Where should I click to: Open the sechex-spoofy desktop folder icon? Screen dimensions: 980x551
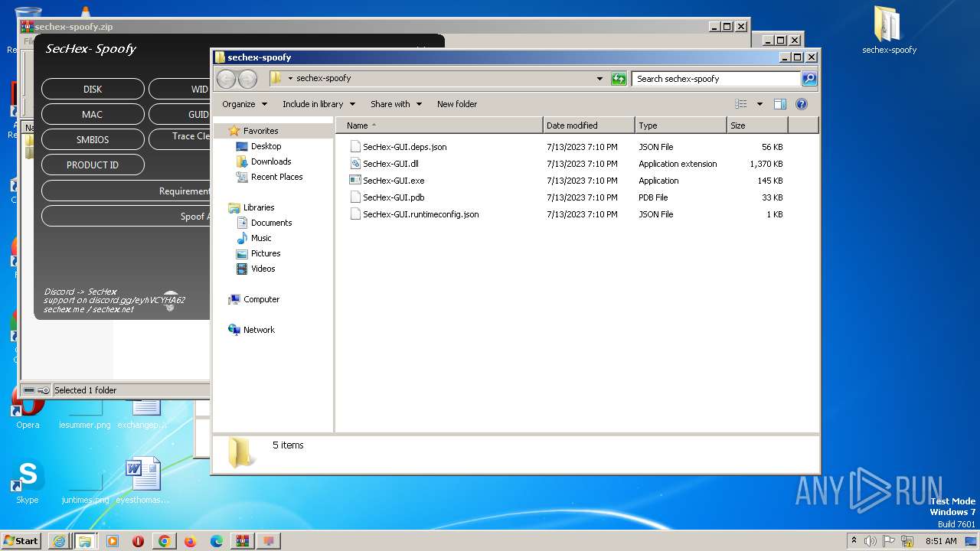889,31
